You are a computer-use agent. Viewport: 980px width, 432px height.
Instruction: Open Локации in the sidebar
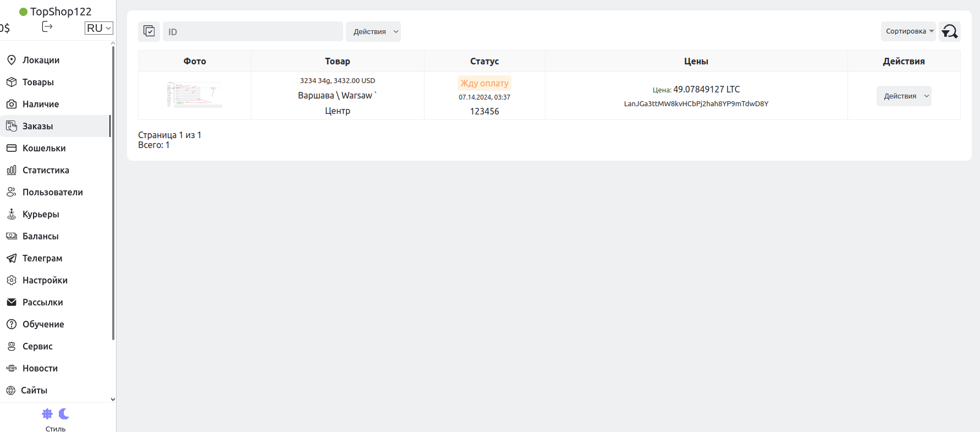(x=41, y=60)
